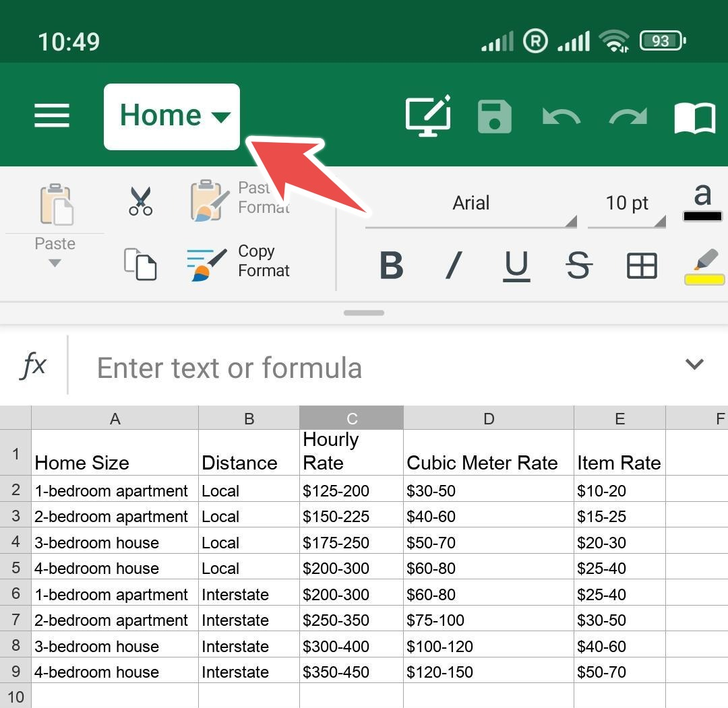Toggle underline formatting
The height and width of the screenshot is (708, 728).
click(x=516, y=266)
